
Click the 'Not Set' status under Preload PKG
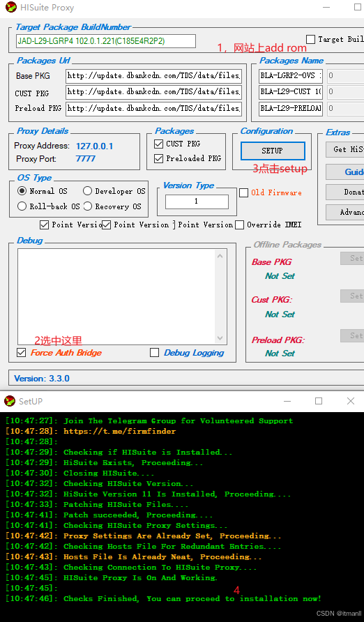coord(280,353)
